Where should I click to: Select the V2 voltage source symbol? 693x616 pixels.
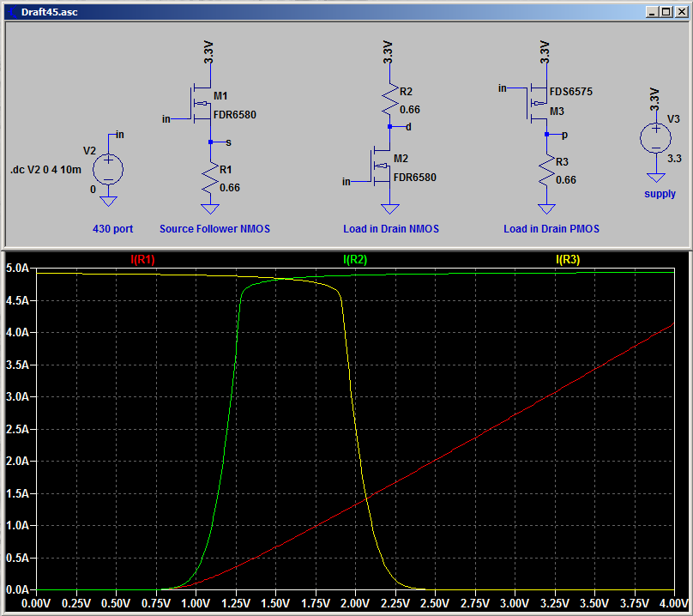(x=108, y=169)
